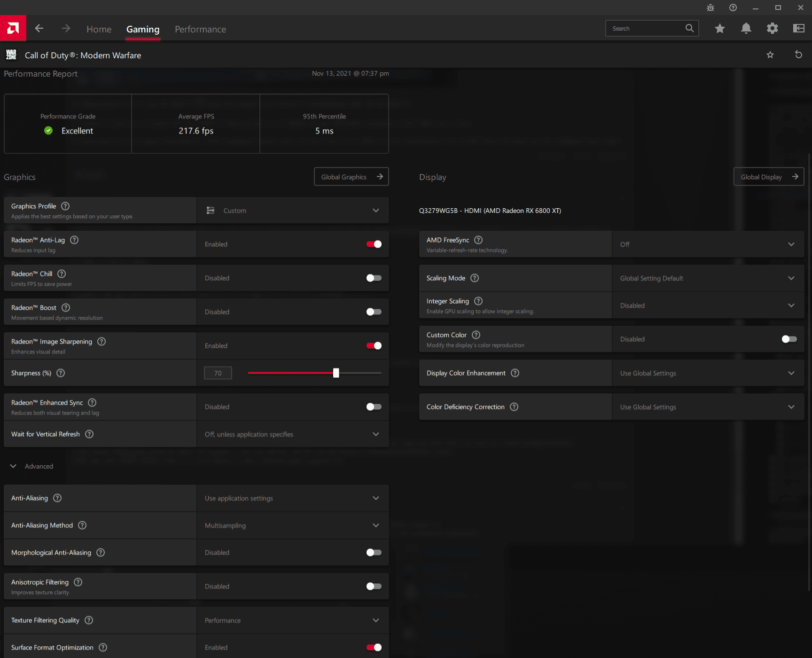Viewport: 812px width, 658px height.
Task: Click the vertical scrollbar on the right
Action: [x=809, y=371]
